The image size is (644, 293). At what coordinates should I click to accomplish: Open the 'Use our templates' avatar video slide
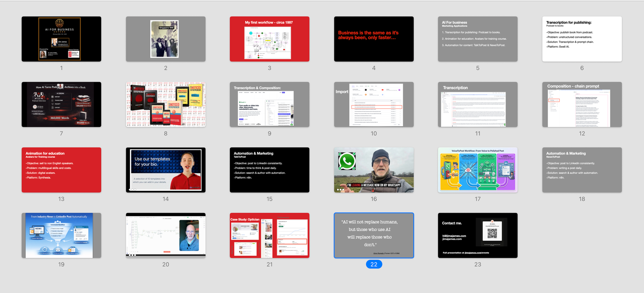point(166,170)
